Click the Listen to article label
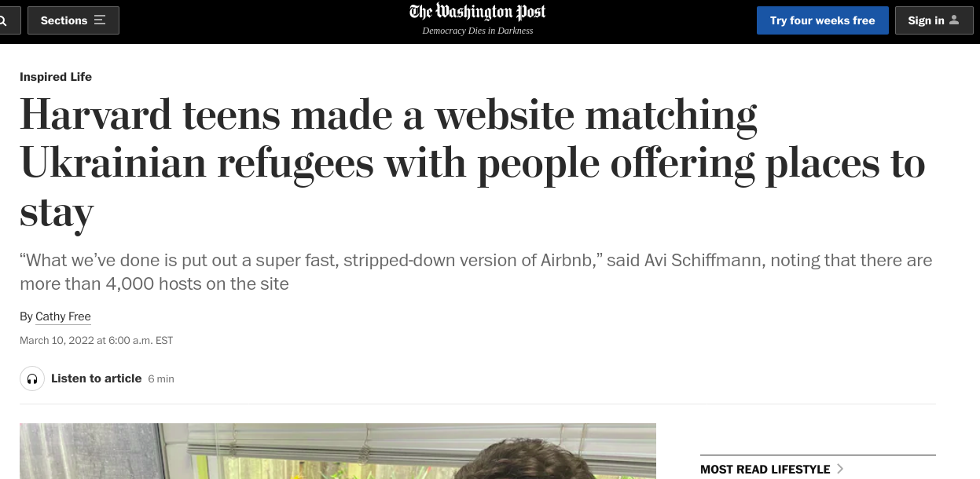The width and height of the screenshot is (980, 479). pyautogui.click(x=96, y=378)
